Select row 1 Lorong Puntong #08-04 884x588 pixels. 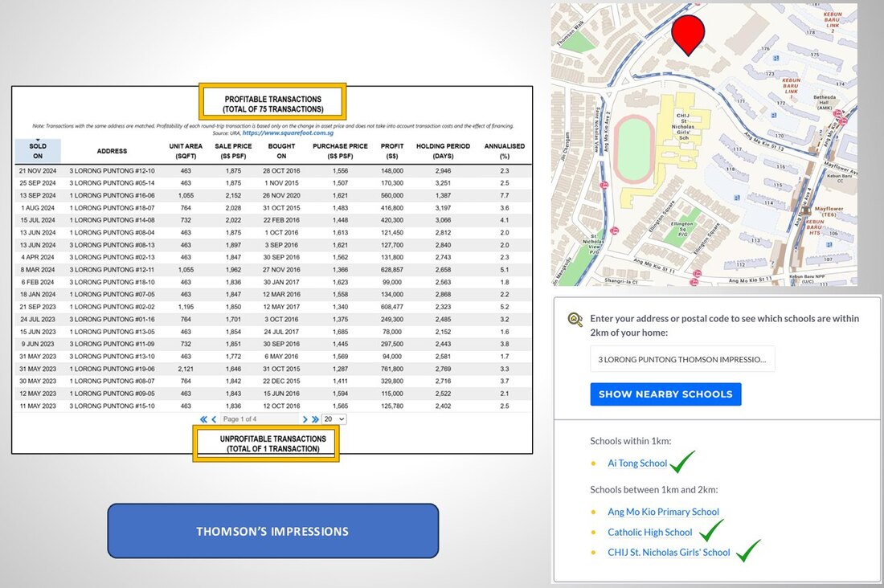point(273,233)
